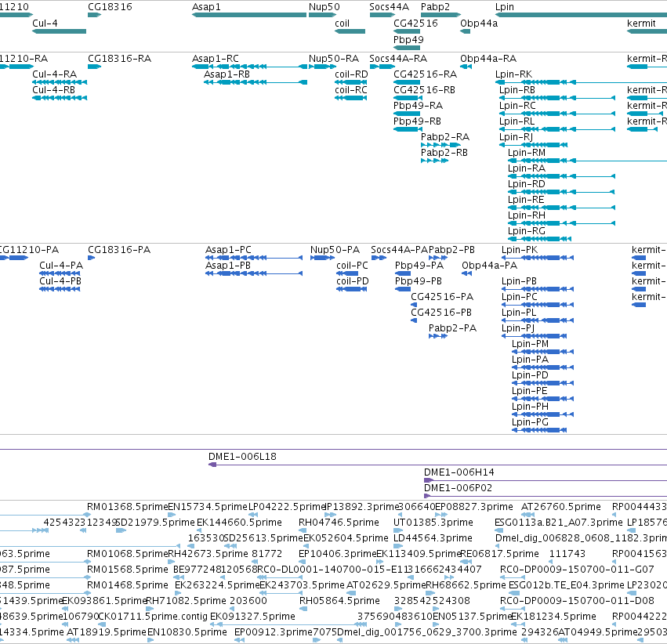This screenshot has height=644, width=667.
Task: Select transcript Asap1-RB
Action: (x=256, y=82)
